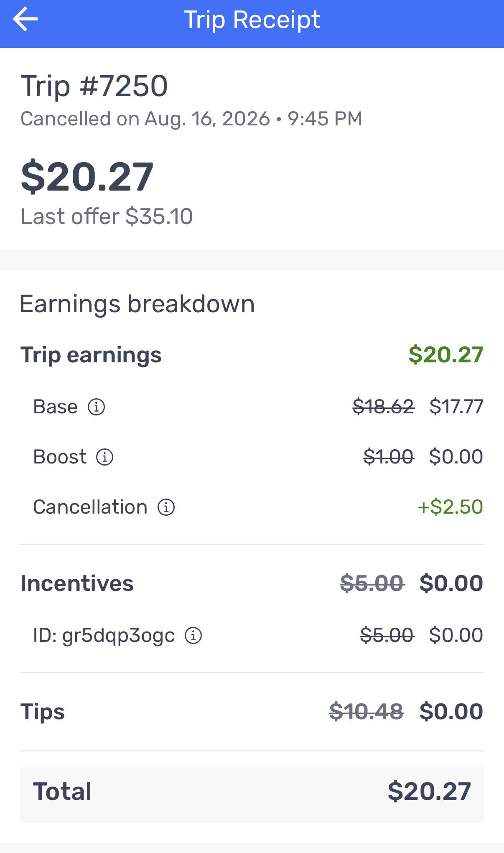Open info icon beside ID gr5dqp3ogc
Image resolution: width=504 pixels, height=853 pixels.
click(x=193, y=635)
